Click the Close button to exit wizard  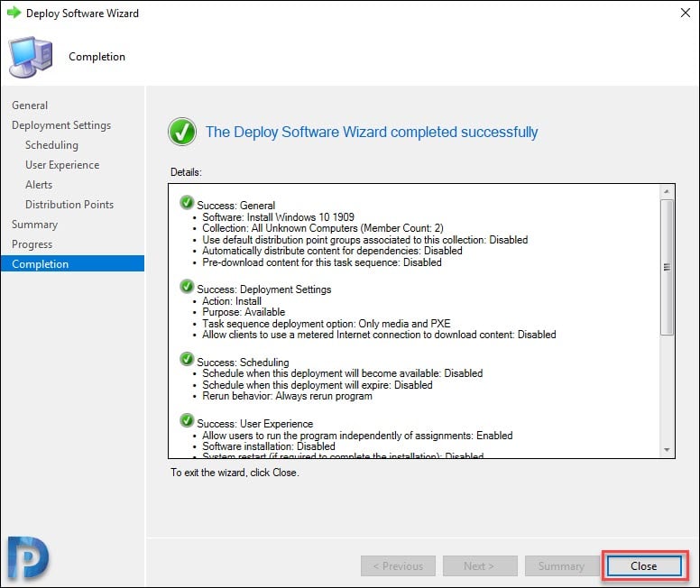[x=644, y=565]
